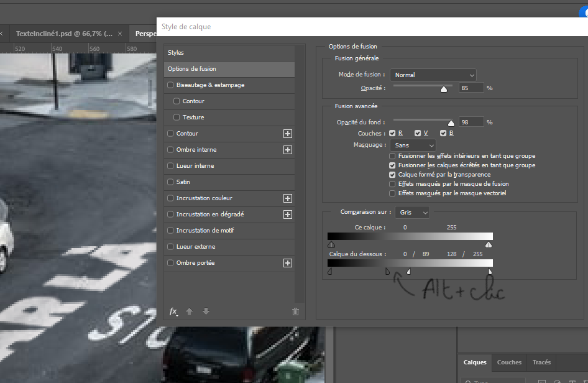Click the move effect down arrow
588x383 pixels.
point(206,311)
